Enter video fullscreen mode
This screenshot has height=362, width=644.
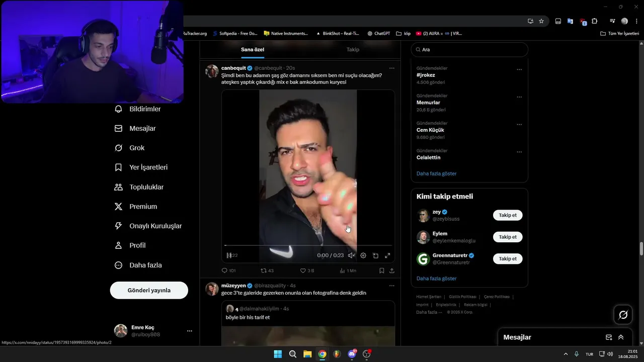click(387, 255)
